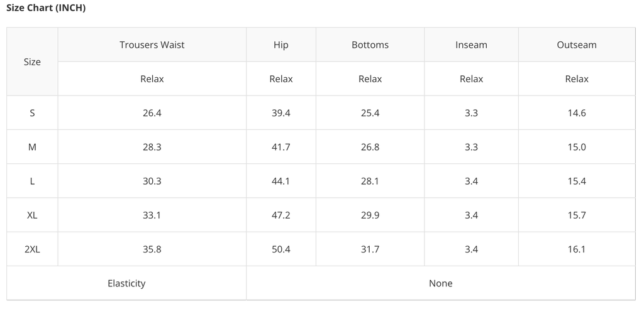Image resolution: width=644 pixels, height=314 pixels.
Task: Select the size "S" row label
Action: tap(32, 113)
